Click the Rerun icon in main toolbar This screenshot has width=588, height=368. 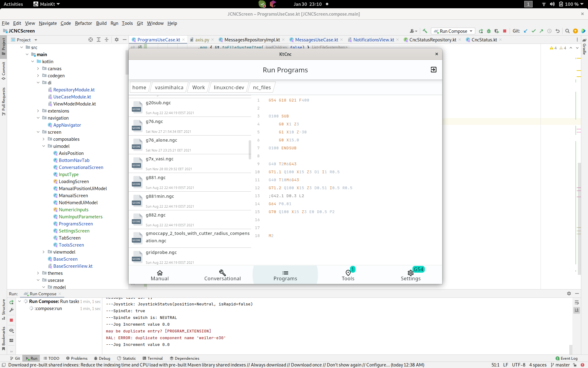[x=481, y=31]
